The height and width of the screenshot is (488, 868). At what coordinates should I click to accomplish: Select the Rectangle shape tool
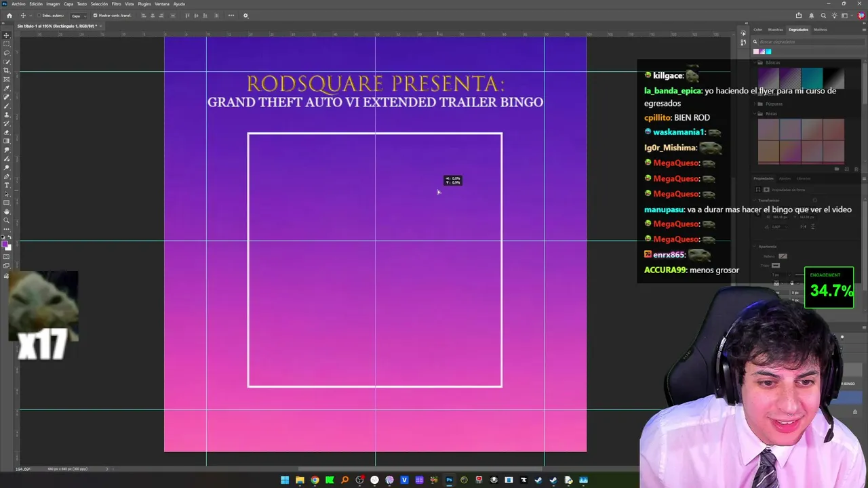click(7, 203)
